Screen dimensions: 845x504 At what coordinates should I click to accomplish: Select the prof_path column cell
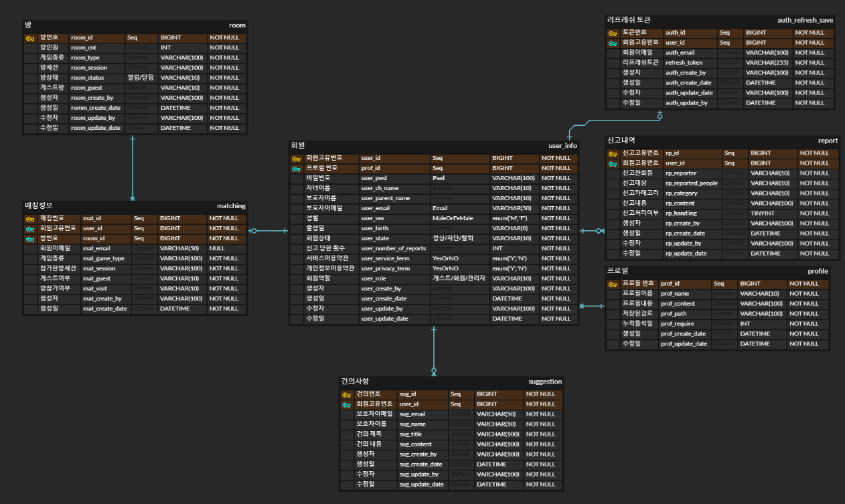[x=685, y=313]
